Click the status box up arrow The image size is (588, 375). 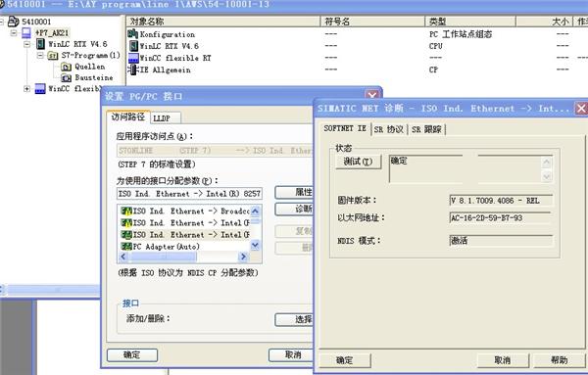pyautogui.click(x=547, y=163)
